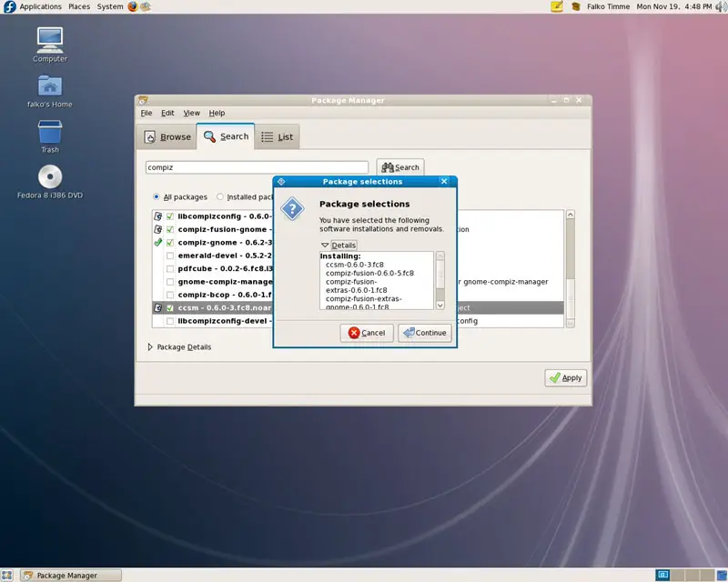Image resolution: width=728 pixels, height=582 pixels.
Task: Open Help menu in Package Manager
Action: point(217,113)
